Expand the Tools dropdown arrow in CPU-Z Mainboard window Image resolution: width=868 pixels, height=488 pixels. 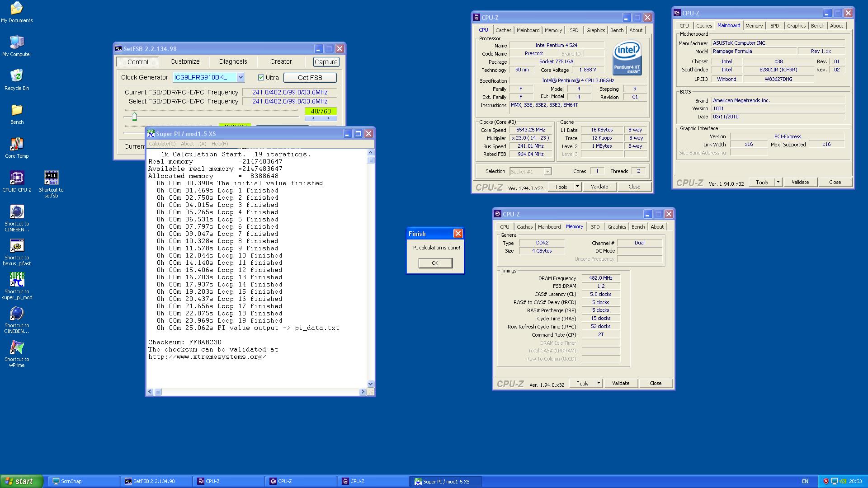click(x=778, y=182)
